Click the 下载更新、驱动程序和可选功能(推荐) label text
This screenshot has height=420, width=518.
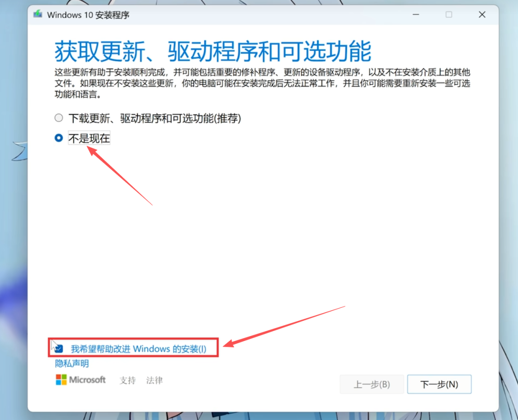point(154,118)
